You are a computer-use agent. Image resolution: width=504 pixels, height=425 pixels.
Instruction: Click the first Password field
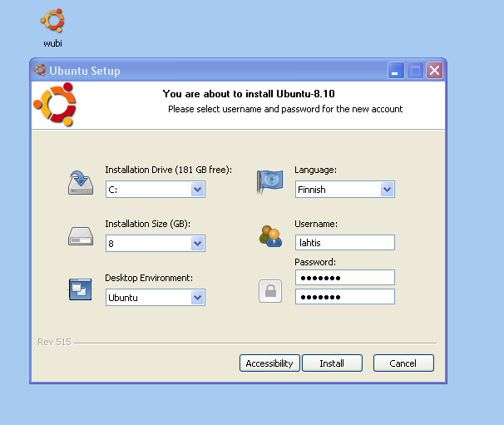click(344, 277)
